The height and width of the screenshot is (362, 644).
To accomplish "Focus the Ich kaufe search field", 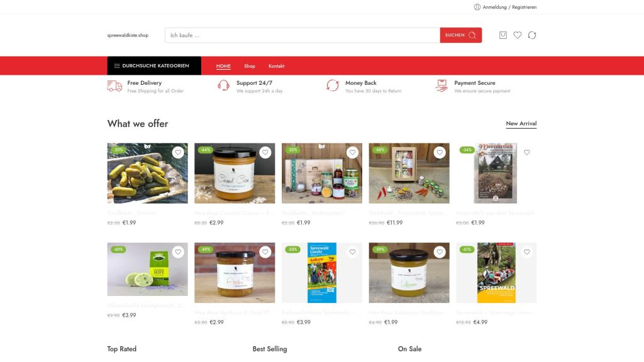I will click(303, 35).
